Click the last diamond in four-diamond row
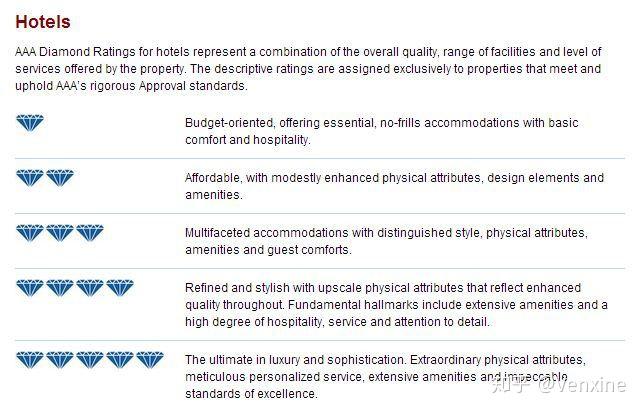 pos(120,288)
